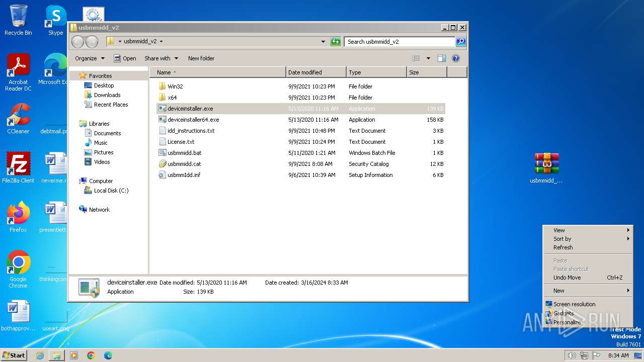This screenshot has width=644, height=362.
Task: Click the Windows Explorer taskbar button
Action: coord(57,355)
